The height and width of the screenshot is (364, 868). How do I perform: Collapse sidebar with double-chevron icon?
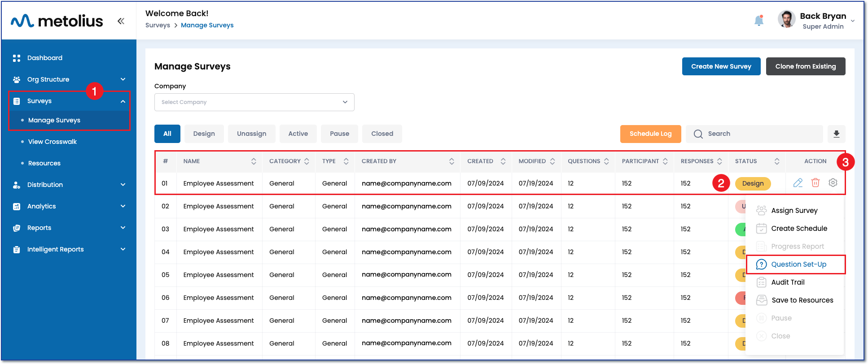(121, 21)
